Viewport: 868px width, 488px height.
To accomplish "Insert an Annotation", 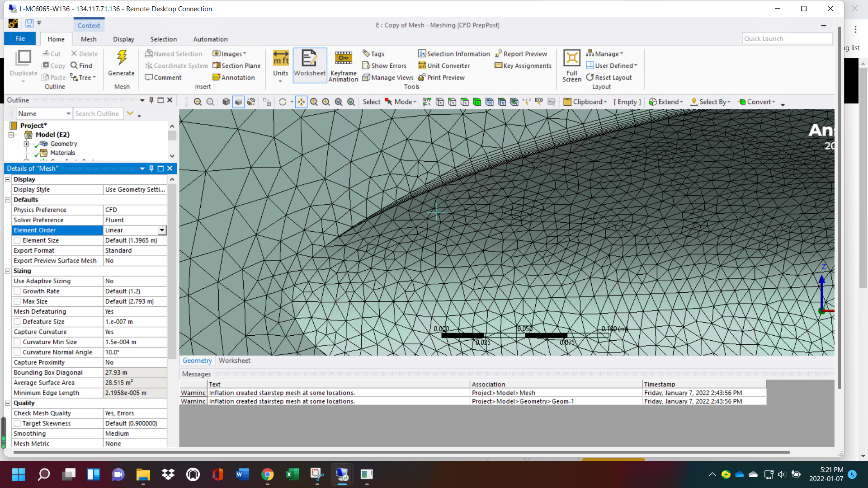I will click(x=234, y=78).
